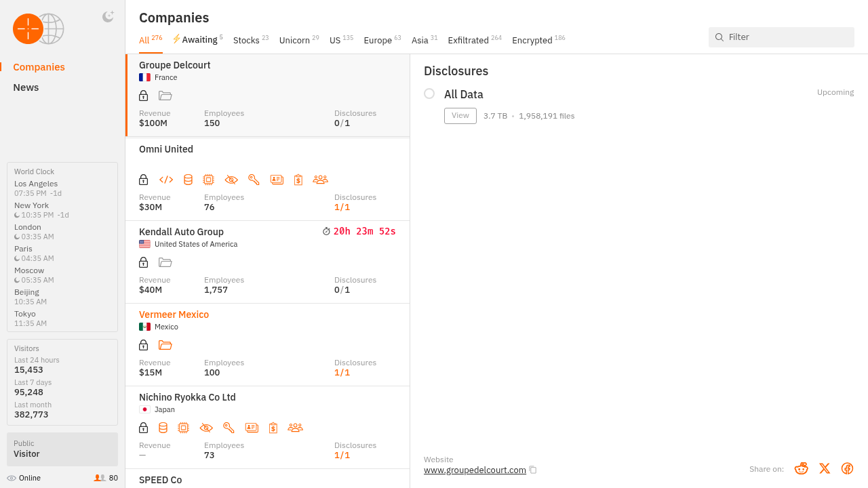The height and width of the screenshot is (488, 868).
Task: Open the Vermeer Mexico company link
Action: point(174,314)
